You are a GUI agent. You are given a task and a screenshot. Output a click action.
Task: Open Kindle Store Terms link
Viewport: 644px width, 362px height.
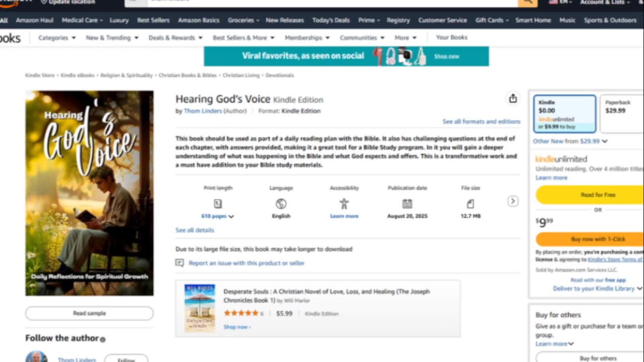point(616,259)
